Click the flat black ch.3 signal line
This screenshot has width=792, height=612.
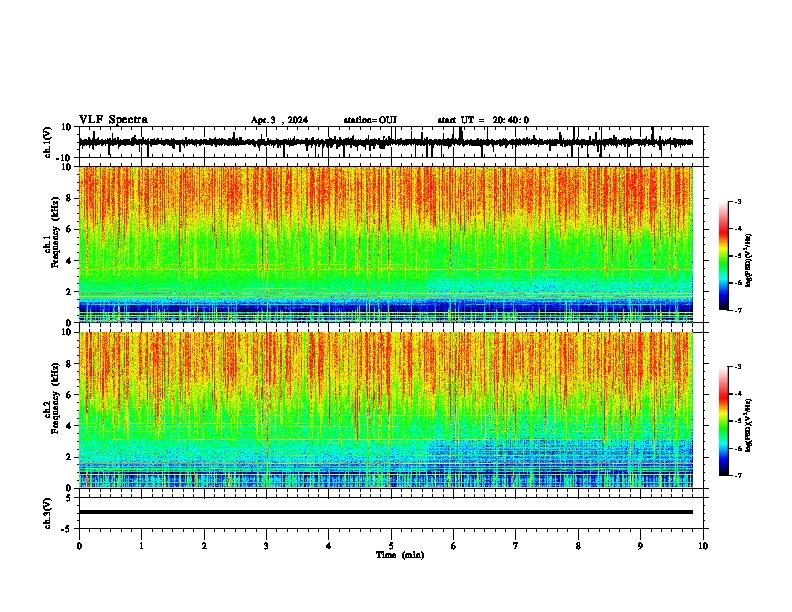(386, 512)
